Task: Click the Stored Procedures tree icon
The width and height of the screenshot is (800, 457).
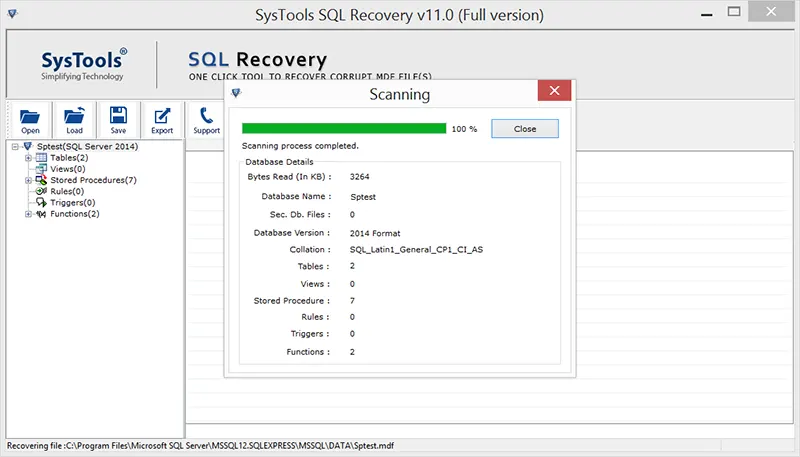Action: tap(41, 180)
